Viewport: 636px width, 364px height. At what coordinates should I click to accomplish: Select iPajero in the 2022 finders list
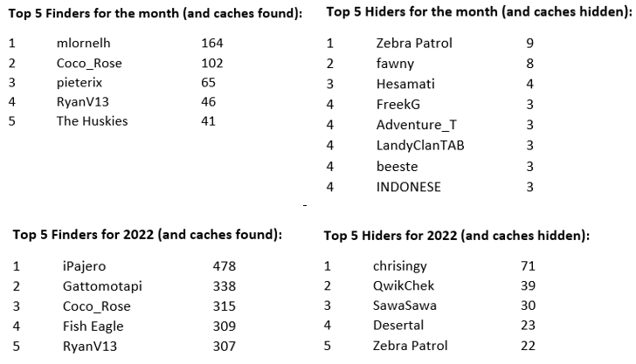(x=85, y=266)
